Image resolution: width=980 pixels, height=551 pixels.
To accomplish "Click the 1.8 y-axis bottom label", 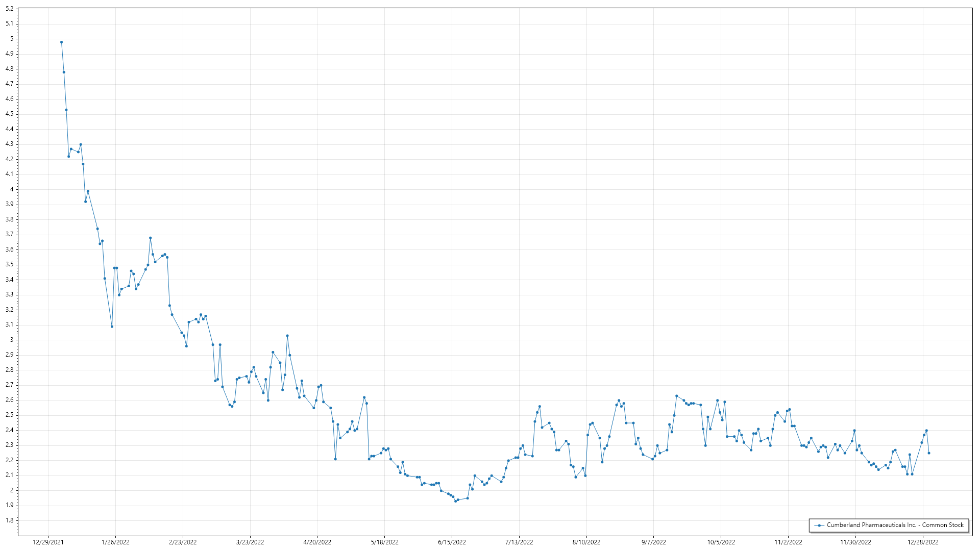I will coord(10,520).
